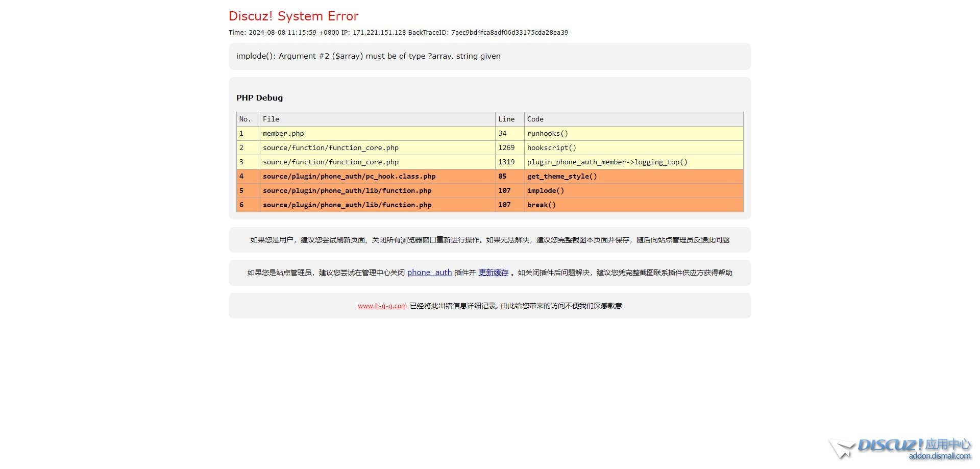Click the File column header
The image size is (980, 469).
(x=271, y=119)
